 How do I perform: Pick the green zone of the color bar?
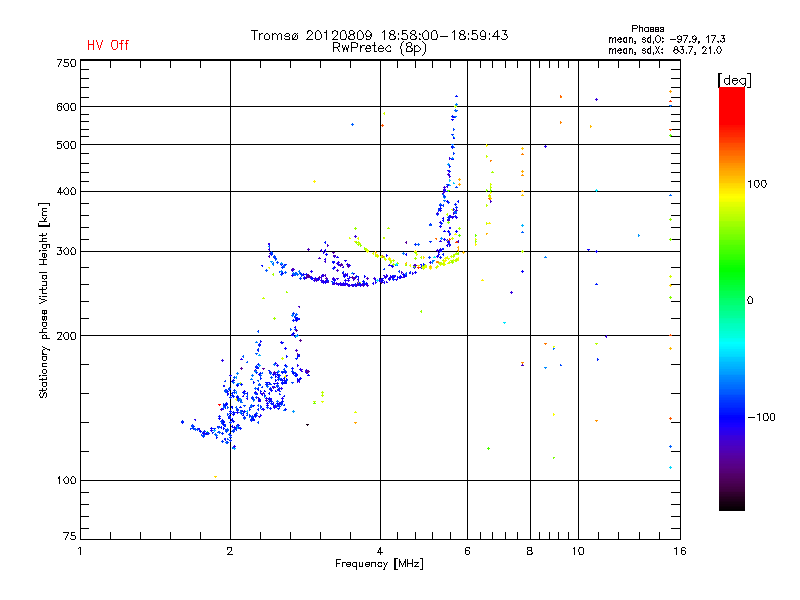click(x=731, y=290)
